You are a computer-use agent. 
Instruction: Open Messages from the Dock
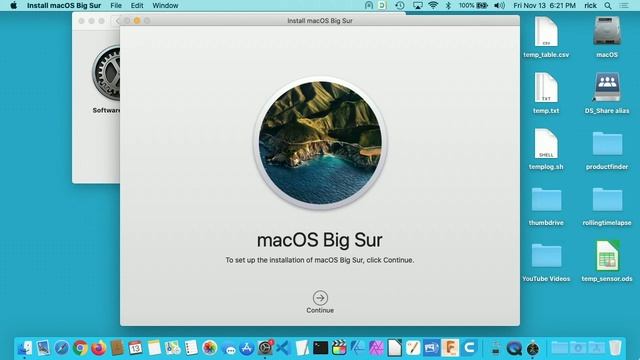230,349
